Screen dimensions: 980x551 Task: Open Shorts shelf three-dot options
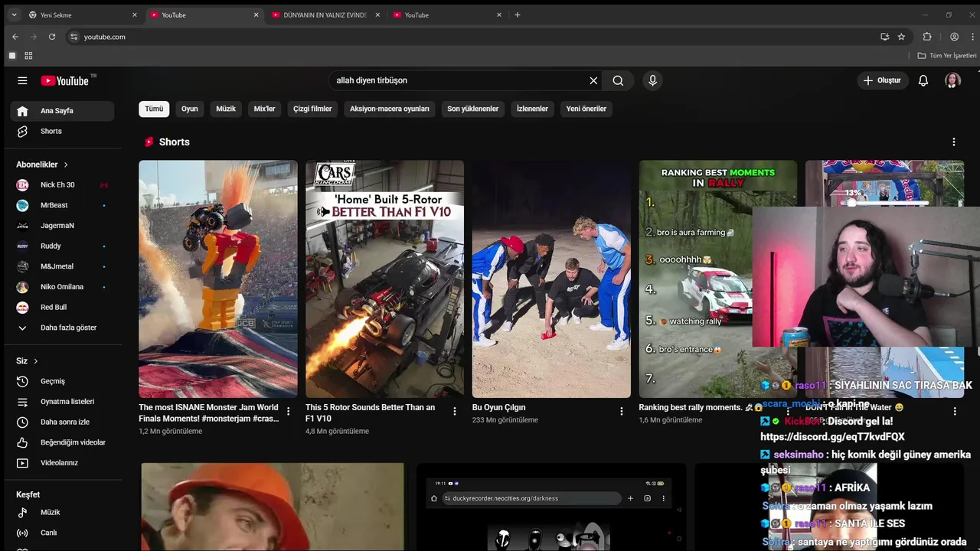tap(954, 142)
